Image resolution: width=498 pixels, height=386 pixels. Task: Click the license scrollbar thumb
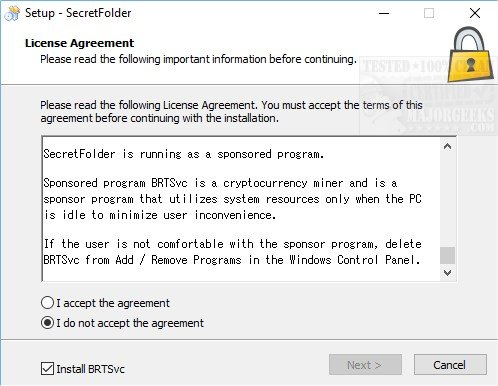pyautogui.click(x=447, y=255)
